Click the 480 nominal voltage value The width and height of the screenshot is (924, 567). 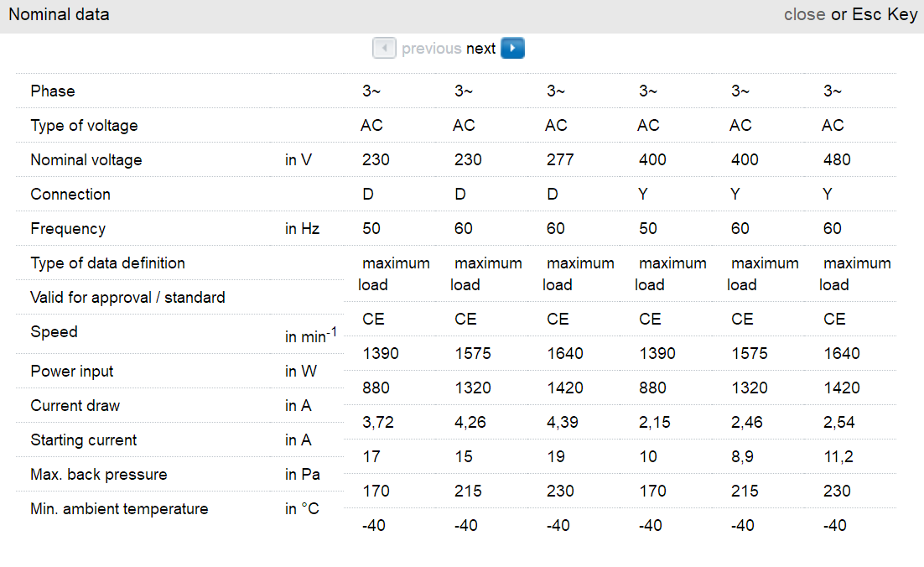click(x=837, y=159)
